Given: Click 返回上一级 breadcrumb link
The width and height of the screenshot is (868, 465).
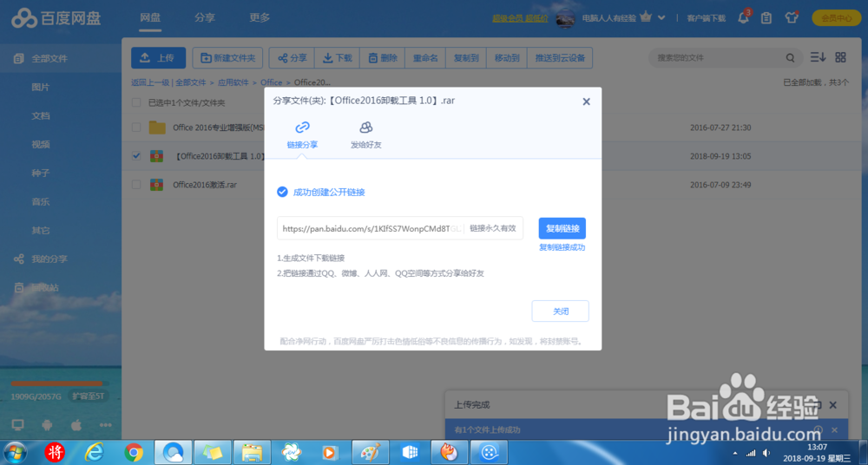Looking at the screenshot, I should click(150, 82).
